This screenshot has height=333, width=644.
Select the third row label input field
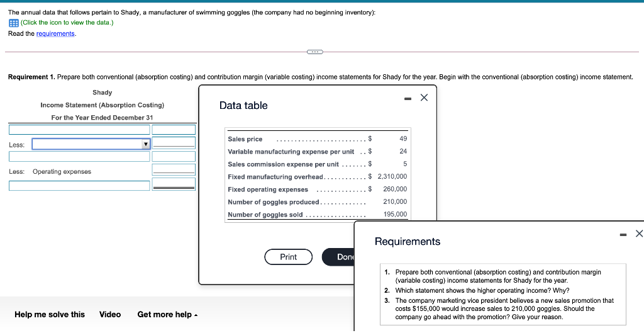point(79,156)
